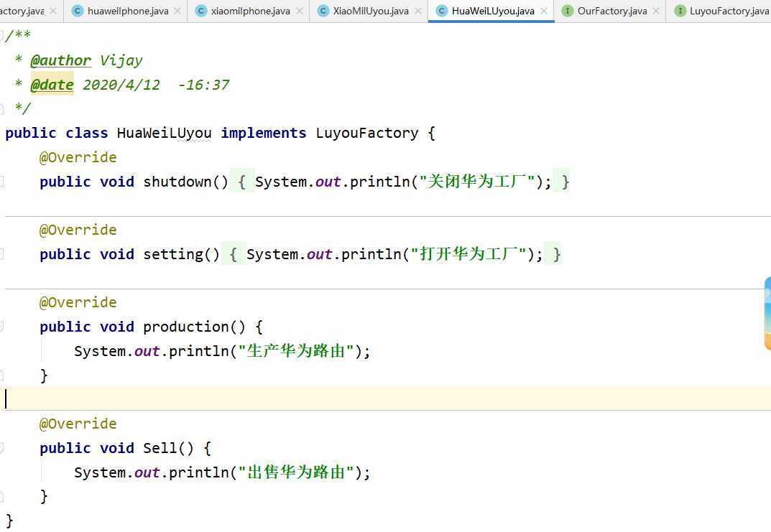Click the class icon on the XiaoMiIUyou.java tab
Screen dimensions: 771x532
323,11
